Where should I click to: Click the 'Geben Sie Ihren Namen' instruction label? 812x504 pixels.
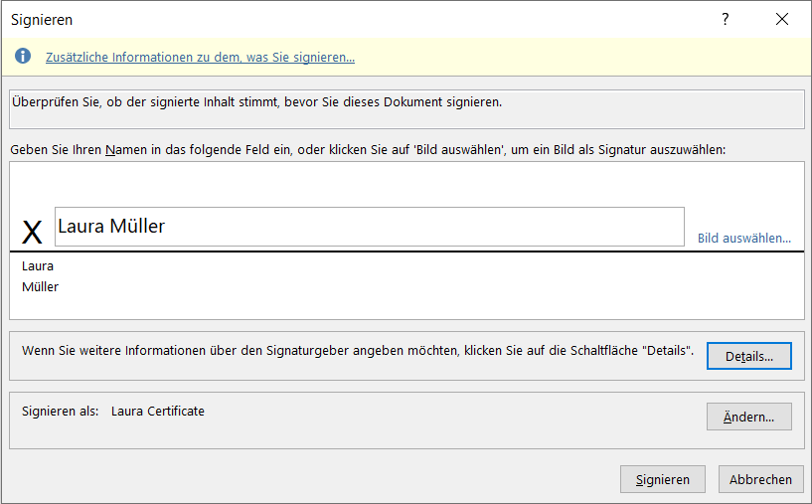coord(368,150)
